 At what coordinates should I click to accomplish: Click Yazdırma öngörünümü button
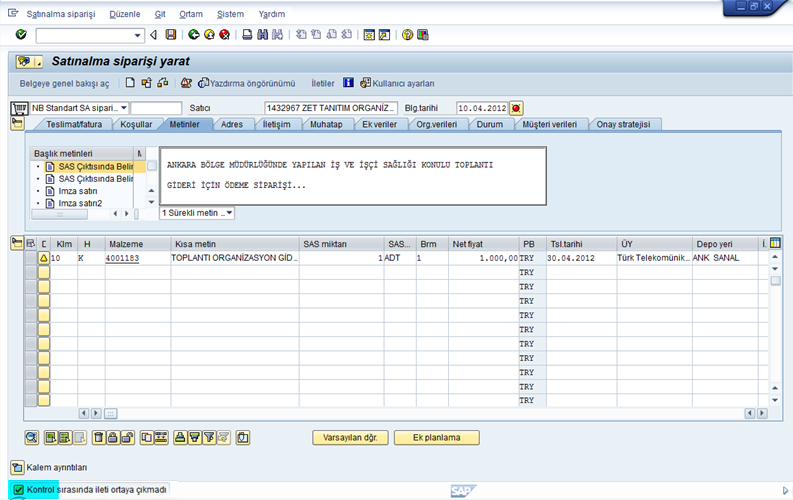247,83
